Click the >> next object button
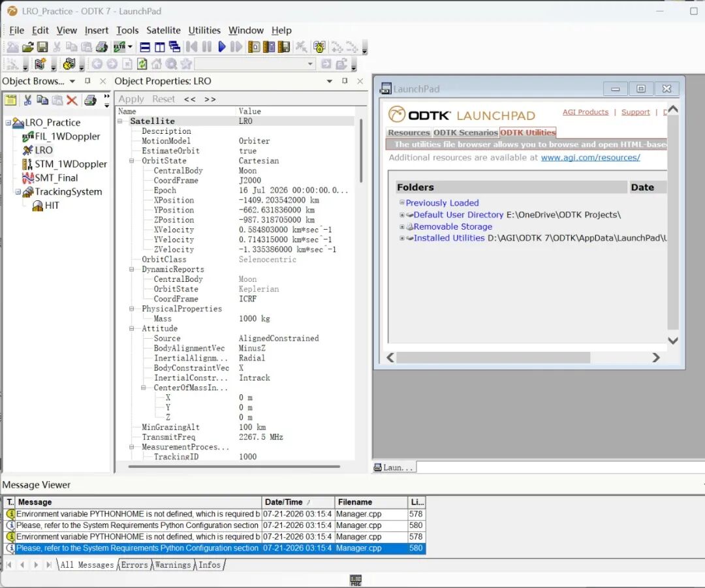Image resolution: width=705 pixels, height=588 pixels. click(x=210, y=99)
